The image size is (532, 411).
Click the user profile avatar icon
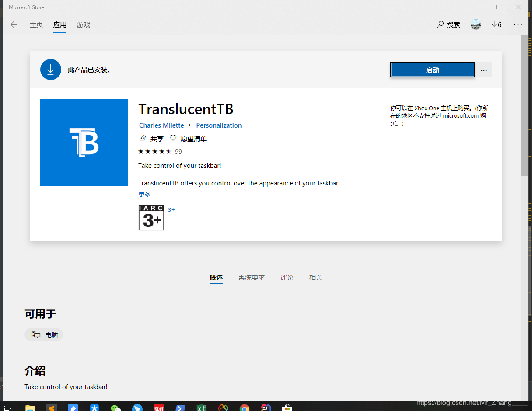476,25
